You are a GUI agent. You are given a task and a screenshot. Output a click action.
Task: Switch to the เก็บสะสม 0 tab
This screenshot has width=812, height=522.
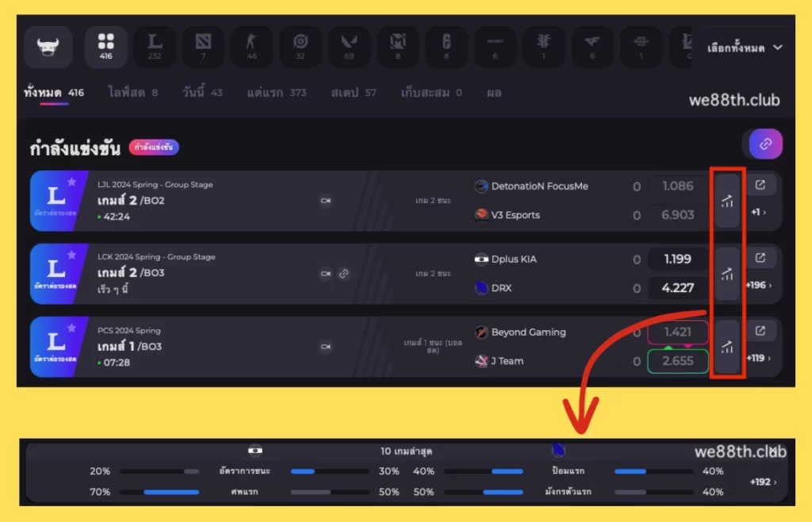[431, 93]
